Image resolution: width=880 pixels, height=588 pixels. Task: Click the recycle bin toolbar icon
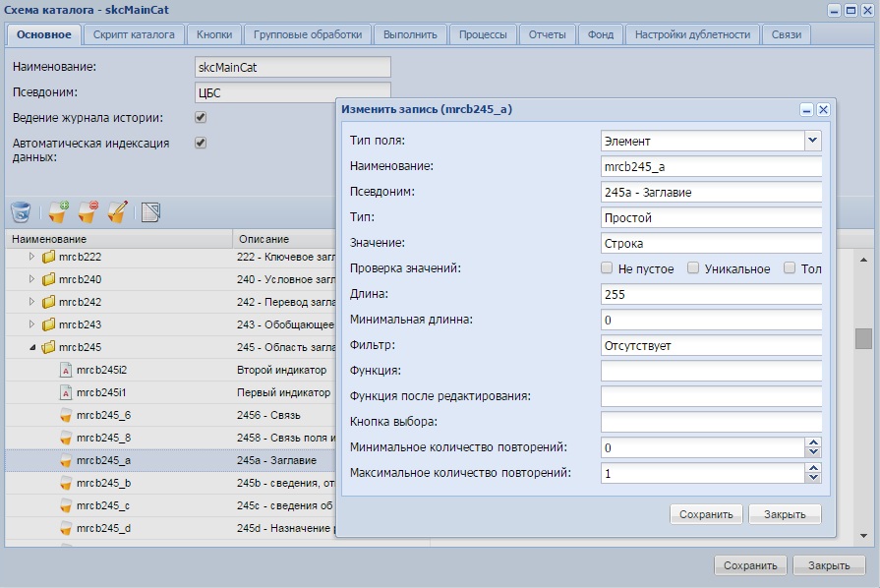tap(21, 212)
